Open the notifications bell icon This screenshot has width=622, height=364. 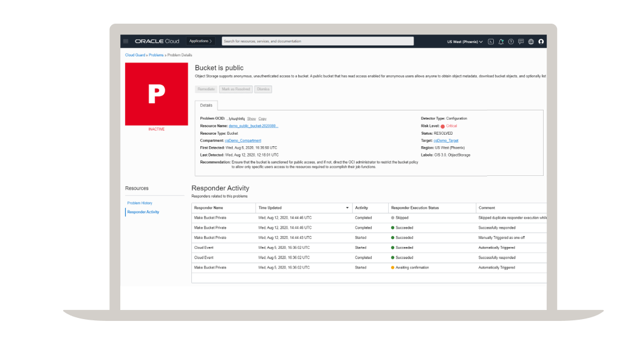(x=501, y=41)
